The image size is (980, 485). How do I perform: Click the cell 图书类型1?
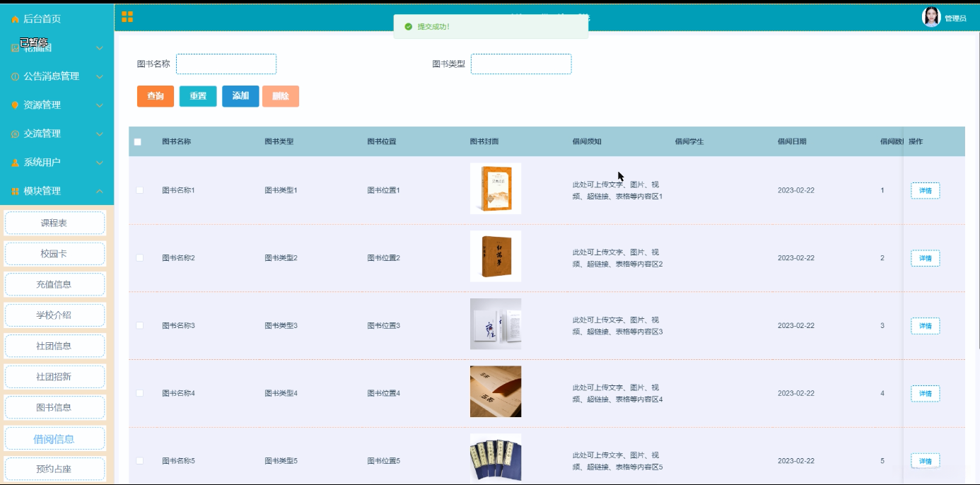click(281, 190)
